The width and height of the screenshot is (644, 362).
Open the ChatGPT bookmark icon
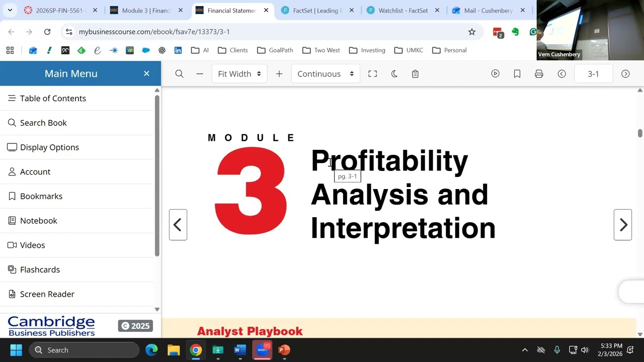tap(162, 50)
